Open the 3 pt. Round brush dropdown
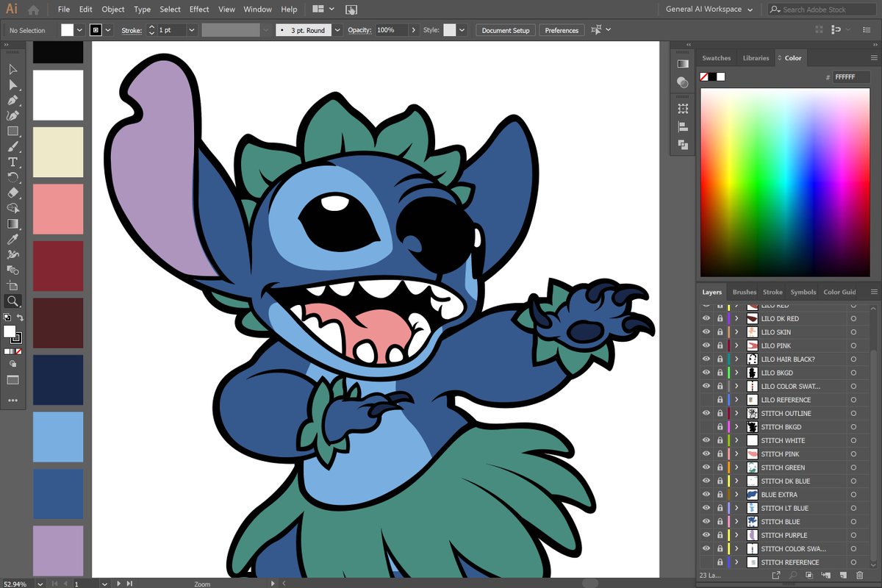The image size is (882, 588). [337, 30]
